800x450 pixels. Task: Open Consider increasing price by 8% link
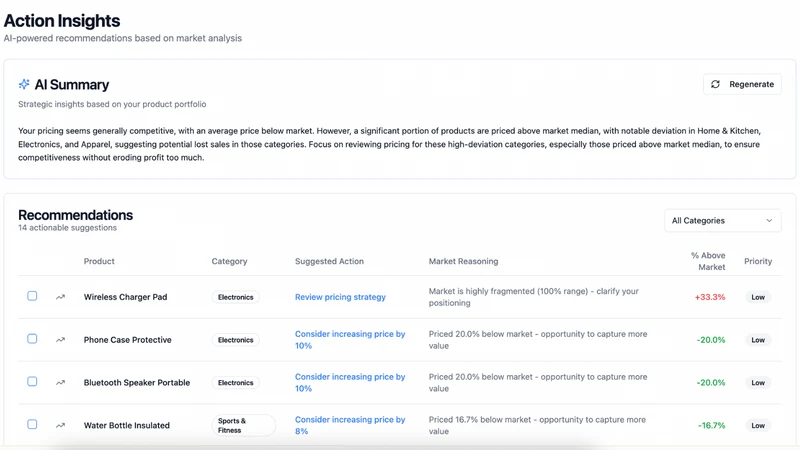click(350, 426)
